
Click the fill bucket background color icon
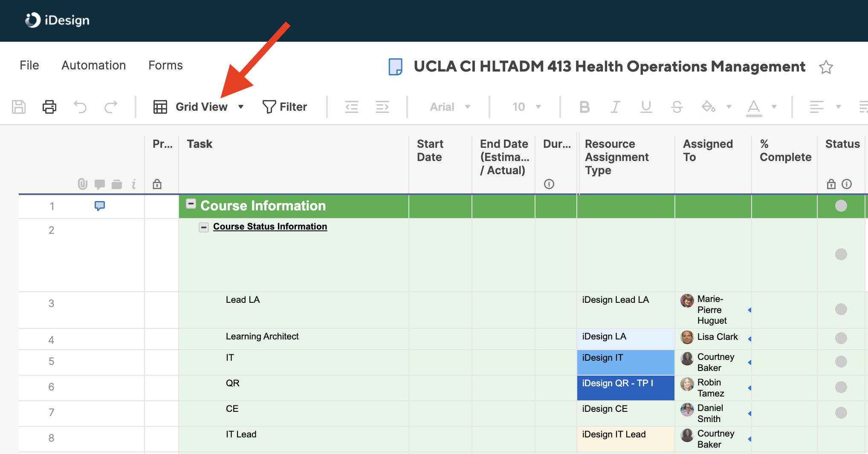[708, 106]
